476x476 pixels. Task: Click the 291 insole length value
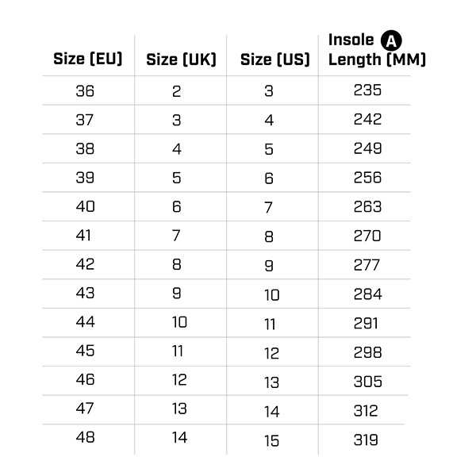coord(367,323)
